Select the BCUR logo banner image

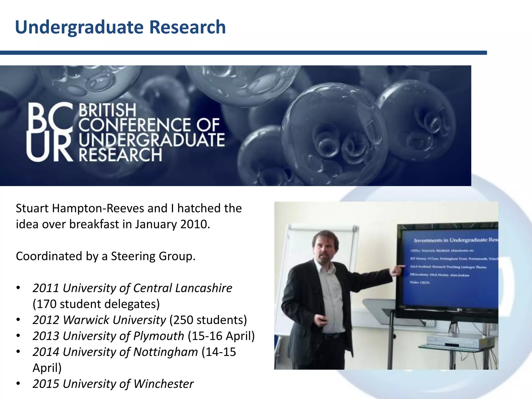coord(236,125)
